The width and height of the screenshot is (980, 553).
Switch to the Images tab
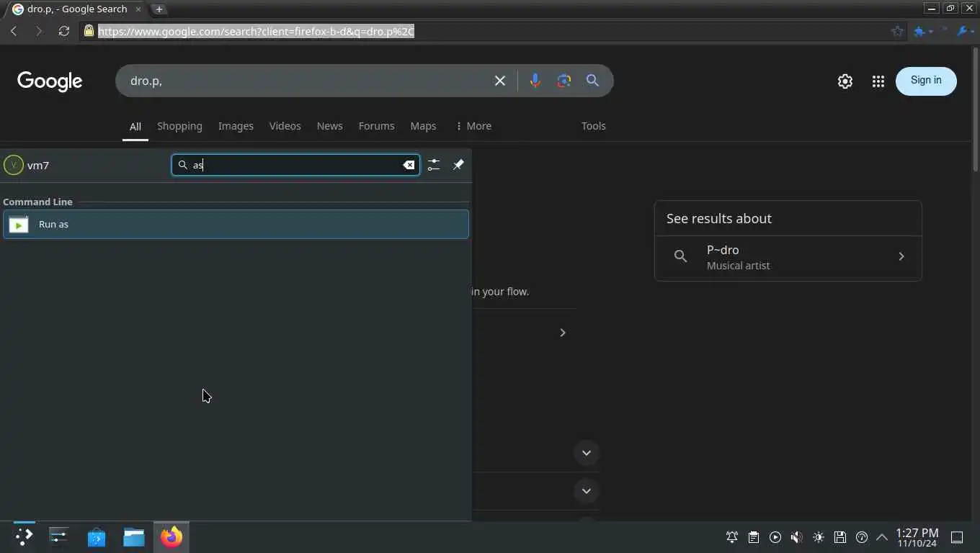coord(236,126)
